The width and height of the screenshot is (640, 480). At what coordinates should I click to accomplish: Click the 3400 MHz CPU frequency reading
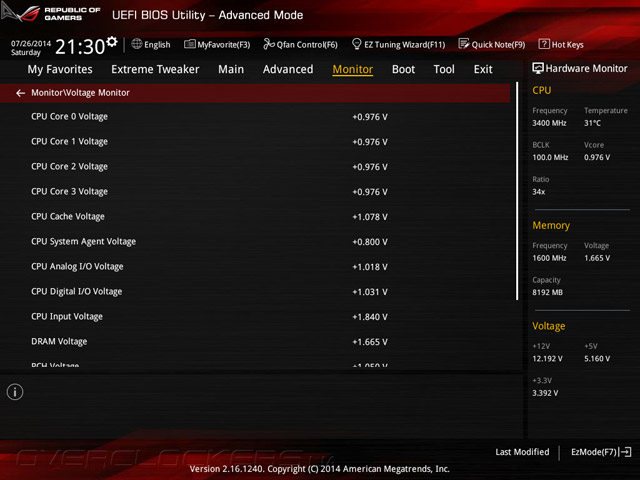point(549,123)
